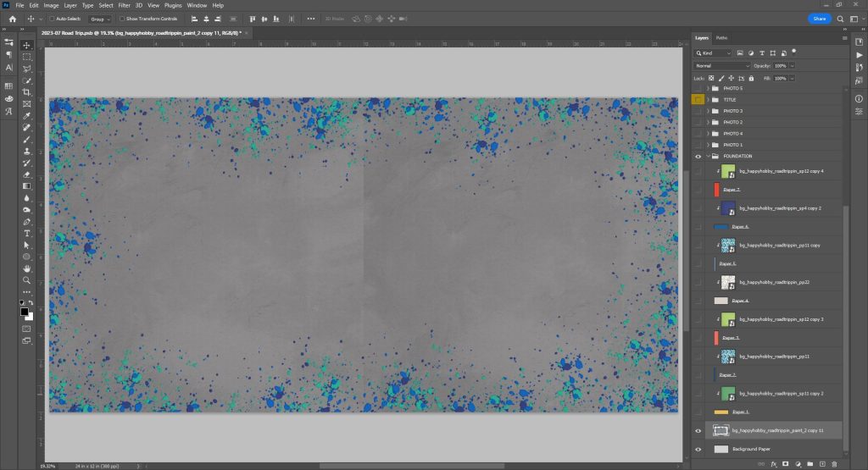Expand the TITLE layer group
868x470 pixels.
coord(707,100)
